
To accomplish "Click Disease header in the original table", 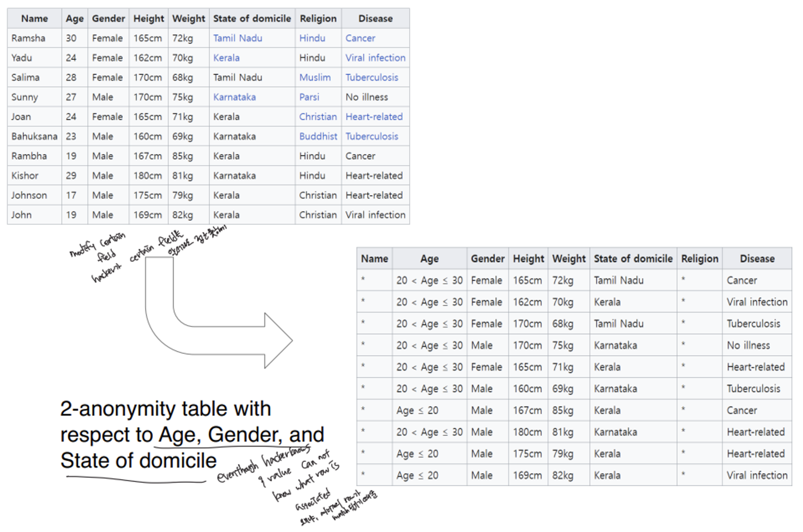I will pyautogui.click(x=375, y=18).
